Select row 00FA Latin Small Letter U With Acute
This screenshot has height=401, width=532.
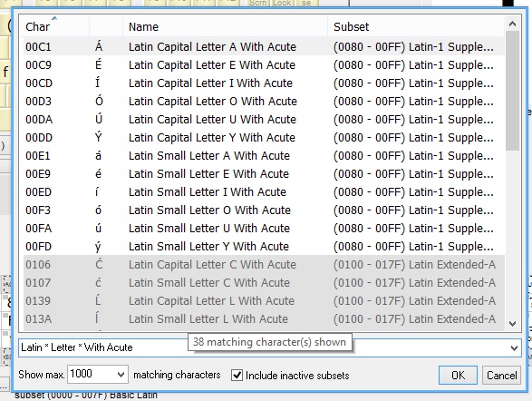click(264, 229)
